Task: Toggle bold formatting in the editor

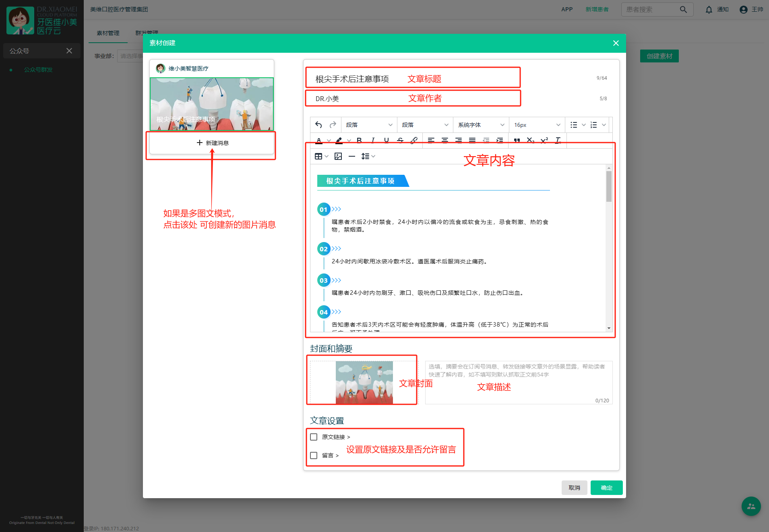Action: coord(359,140)
